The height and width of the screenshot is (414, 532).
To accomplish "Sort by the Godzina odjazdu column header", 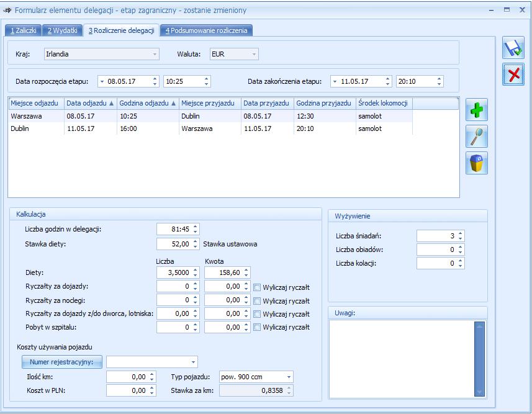I will (x=148, y=103).
